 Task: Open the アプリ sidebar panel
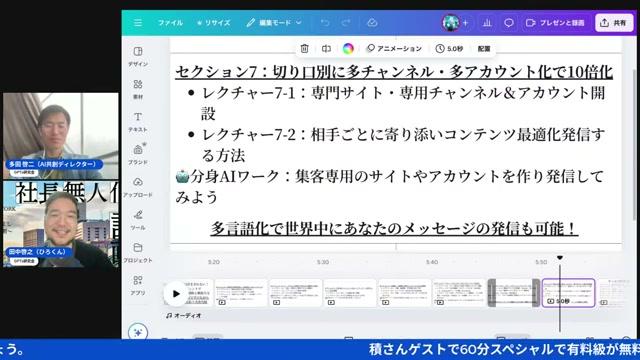(x=138, y=285)
